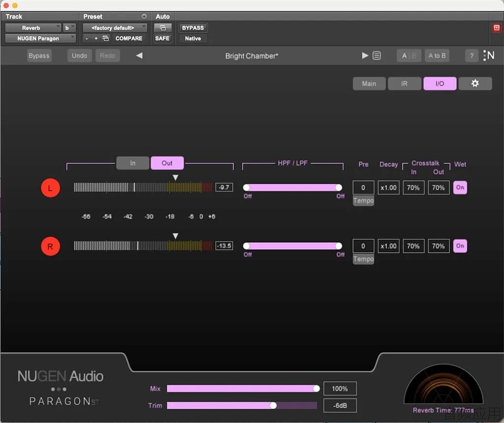Toggle the SAFE automation button

(x=162, y=38)
